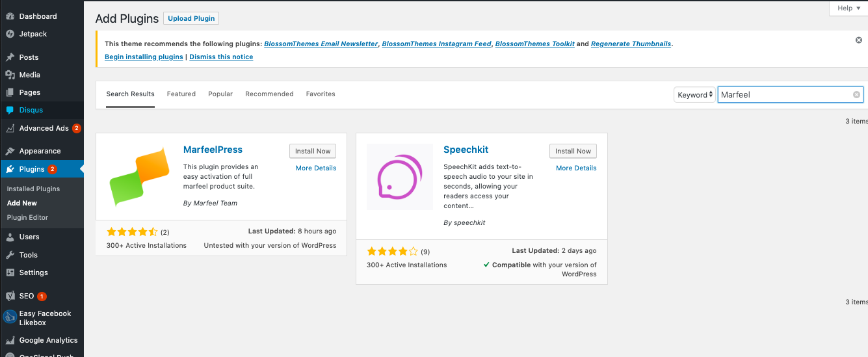Switch to the Recommended tab
The height and width of the screenshot is (357, 868).
(x=269, y=94)
